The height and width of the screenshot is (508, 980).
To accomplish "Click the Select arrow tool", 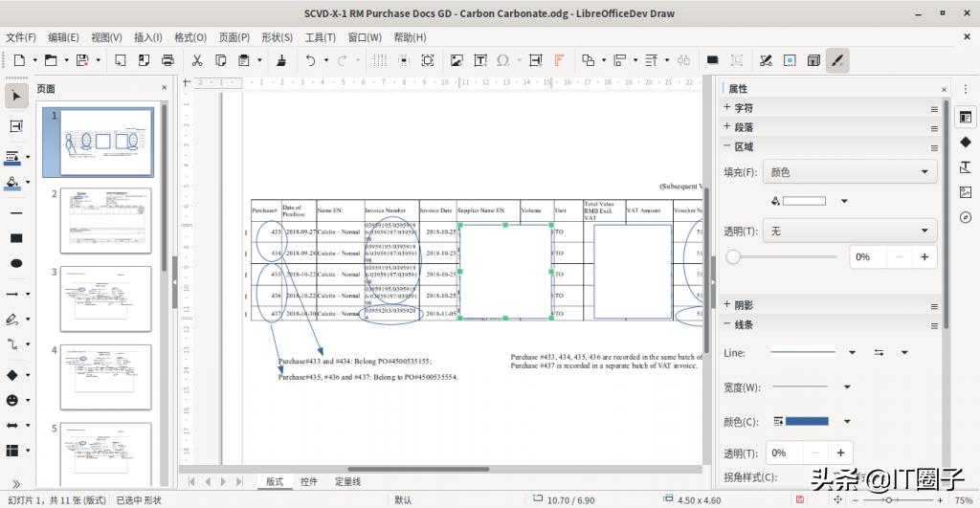I will (x=17, y=97).
